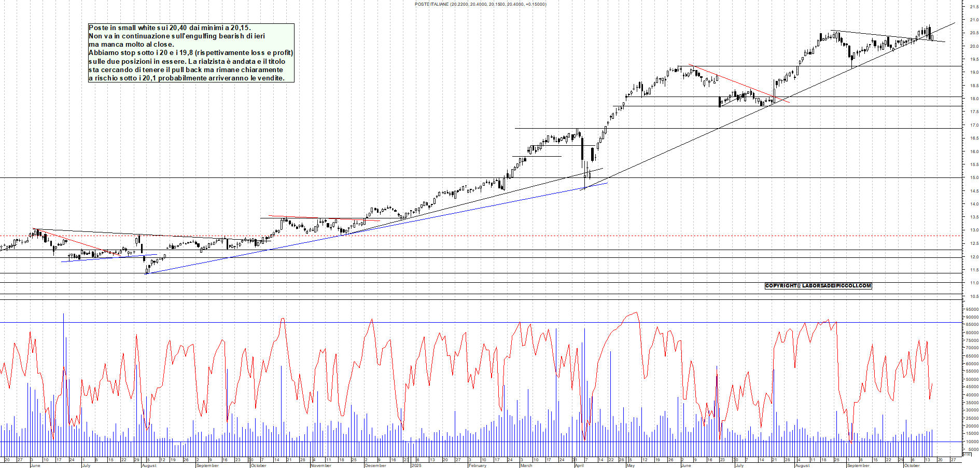The image size is (980, 468).
Task: Click the May label on time axis
Action: point(630,465)
